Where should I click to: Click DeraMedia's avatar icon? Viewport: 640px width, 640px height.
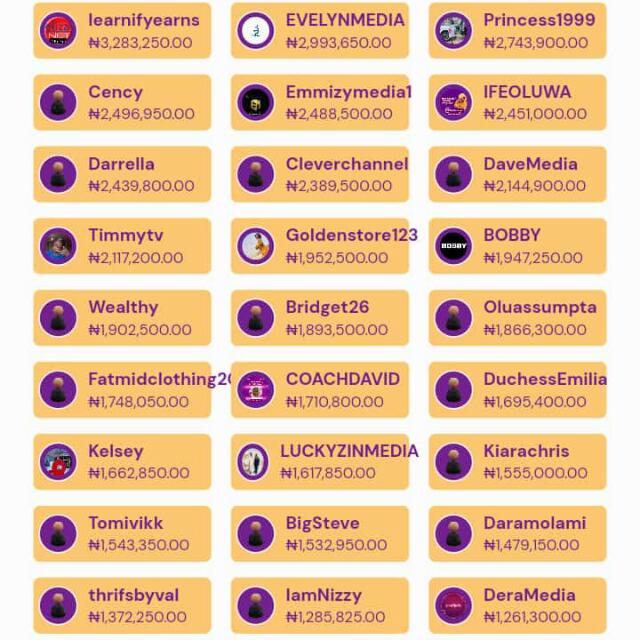tap(453, 606)
